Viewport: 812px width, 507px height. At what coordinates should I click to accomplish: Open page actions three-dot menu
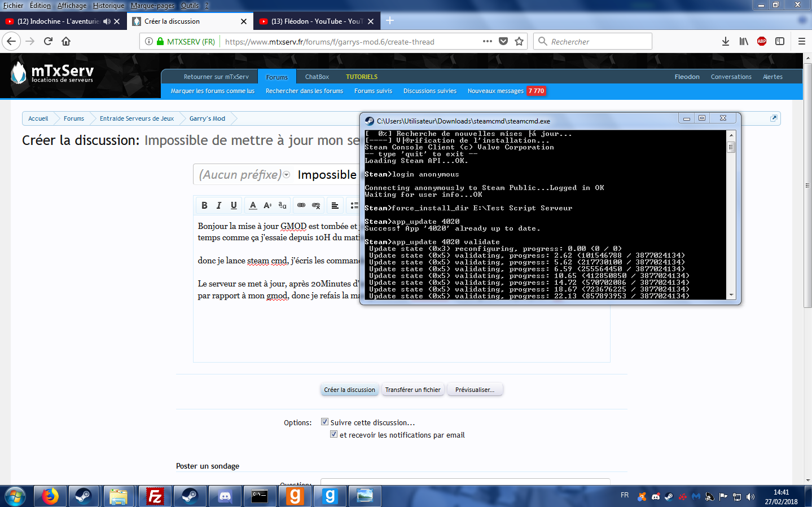(x=488, y=41)
